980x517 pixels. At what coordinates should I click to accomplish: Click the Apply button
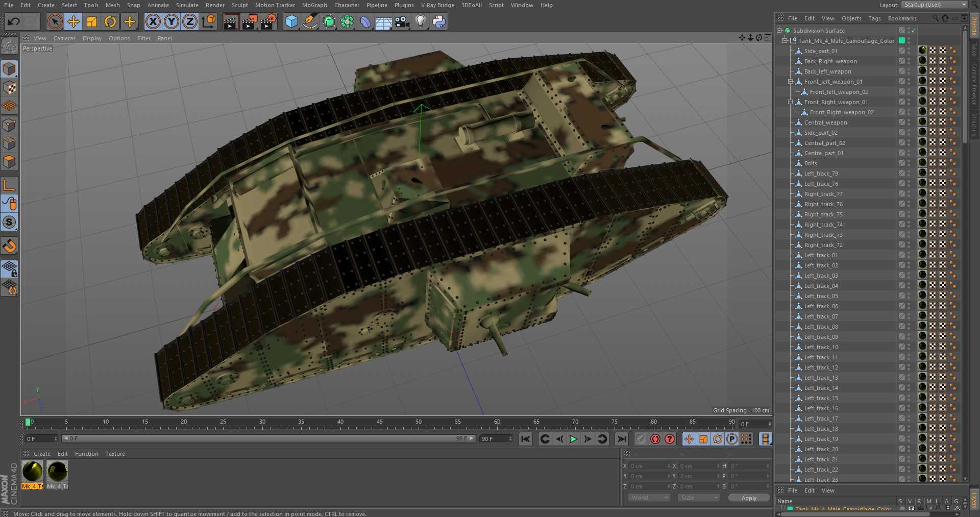749,498
